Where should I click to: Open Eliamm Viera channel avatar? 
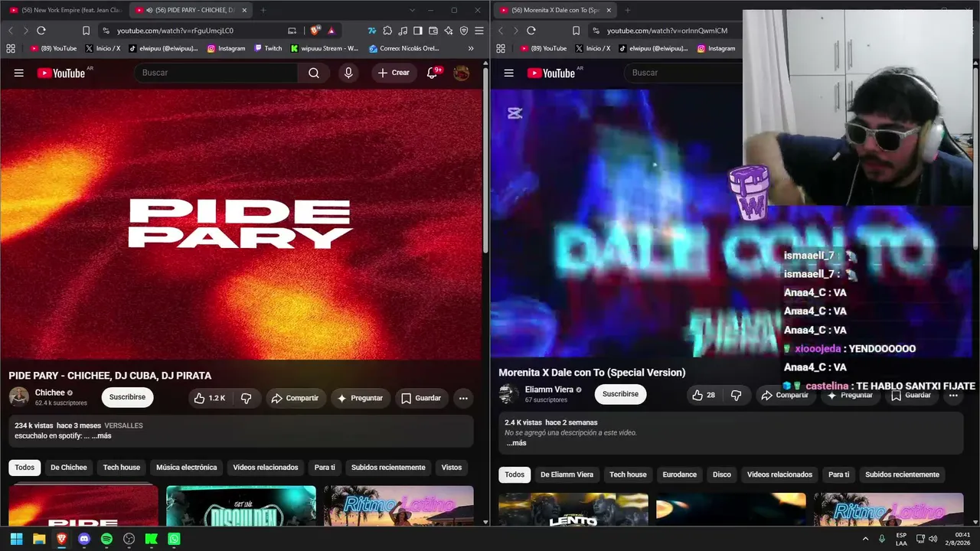(509, 393)
